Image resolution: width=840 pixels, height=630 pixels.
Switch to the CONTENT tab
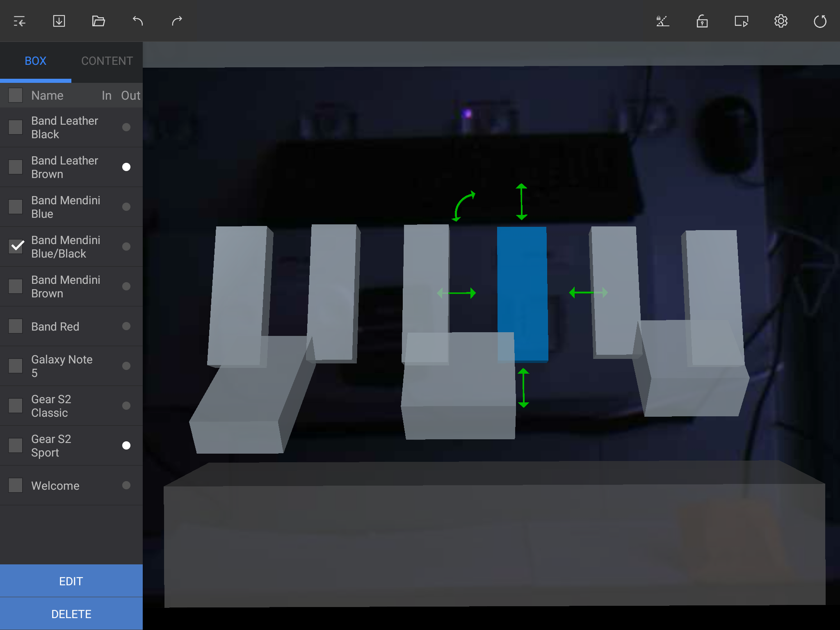click(107, 61)
